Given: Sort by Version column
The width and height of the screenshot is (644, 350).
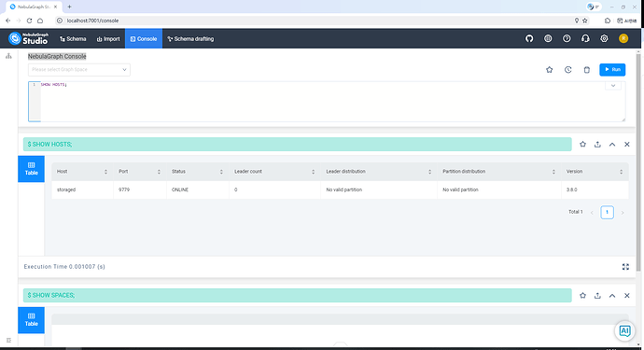Looking at the screenshot, I should 621,172.
